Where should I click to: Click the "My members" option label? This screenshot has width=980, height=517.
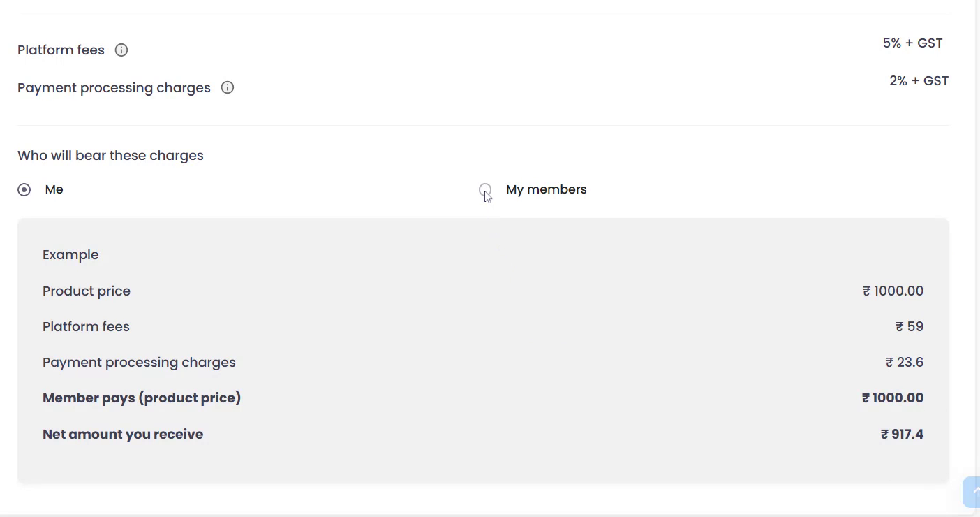546,190
